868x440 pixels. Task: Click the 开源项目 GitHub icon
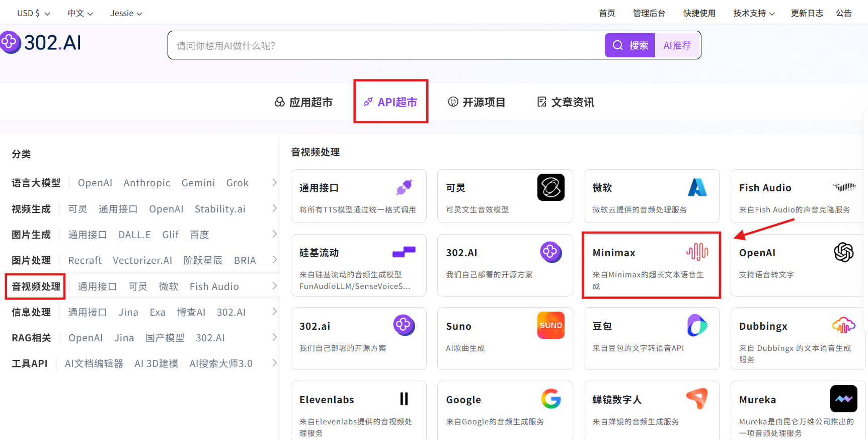coord(453,102)
